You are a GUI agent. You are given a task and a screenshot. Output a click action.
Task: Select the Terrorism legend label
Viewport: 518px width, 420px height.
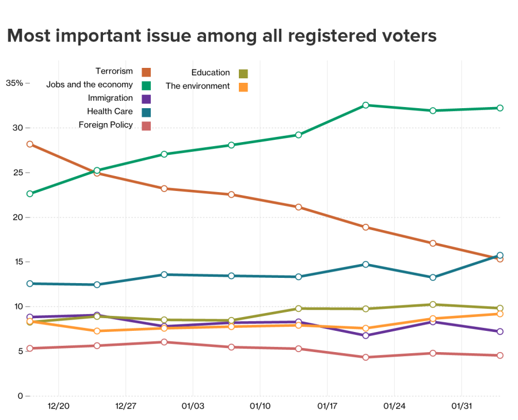click(114, 71)
